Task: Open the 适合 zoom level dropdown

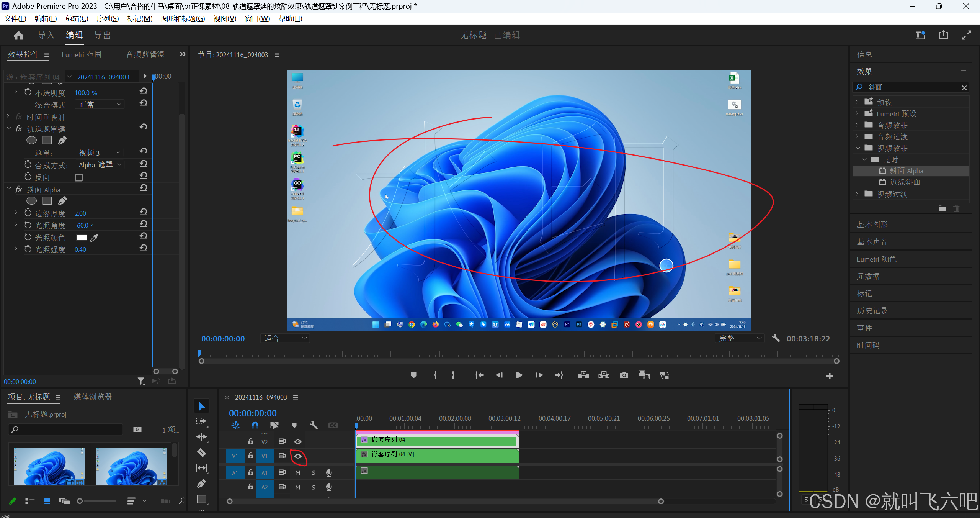Action: click(x=285, y=338)
